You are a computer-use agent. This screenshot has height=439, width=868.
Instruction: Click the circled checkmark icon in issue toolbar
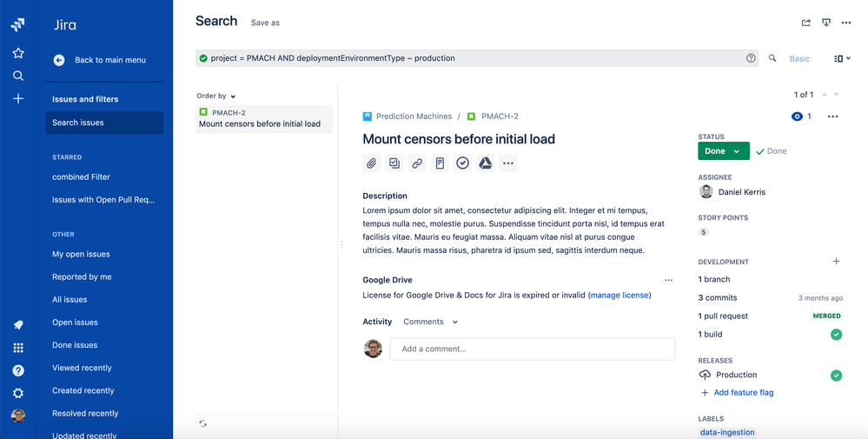point(462,163)
